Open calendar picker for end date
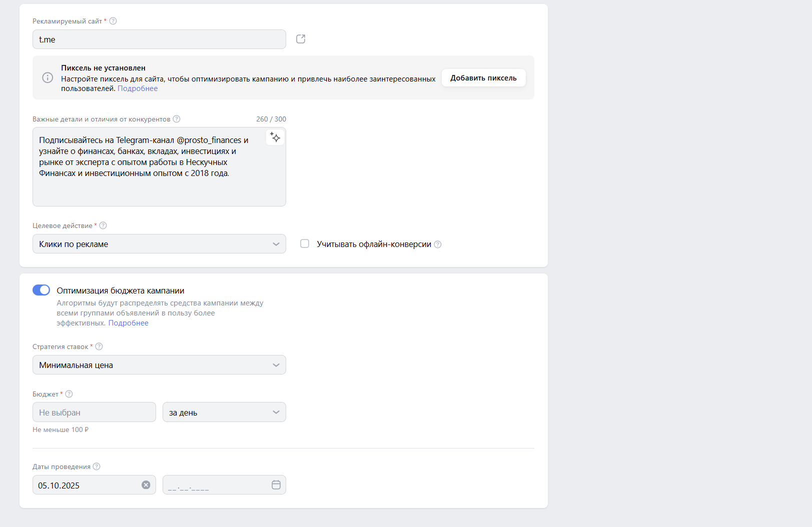 click(x=276, y=485)
